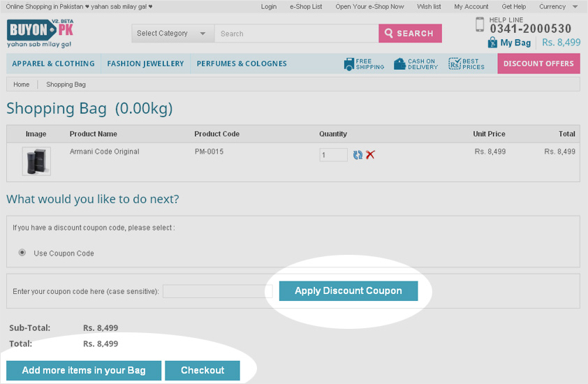Click the Unit Price column header

(x=489, y=134)
